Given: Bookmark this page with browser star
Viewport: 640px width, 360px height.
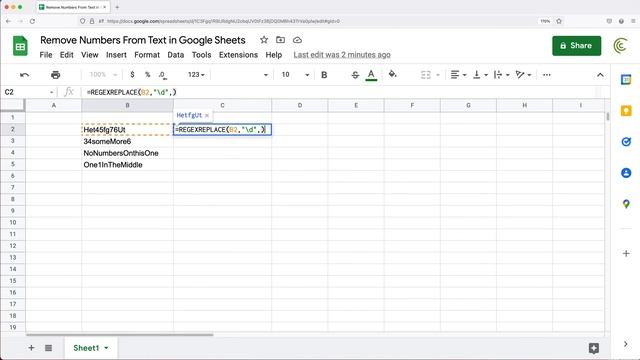Looking at the screenshot, I should (x=559, y=21).
